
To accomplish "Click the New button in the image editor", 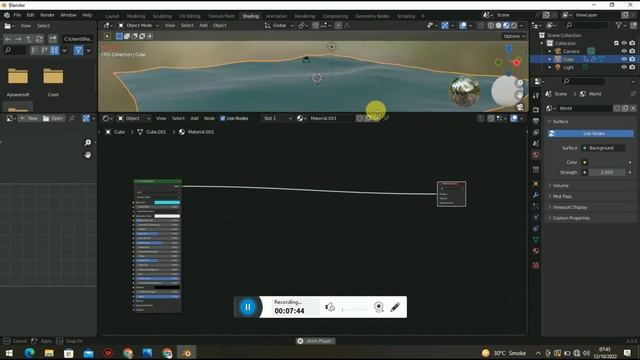I will click(x=29, y=118).
